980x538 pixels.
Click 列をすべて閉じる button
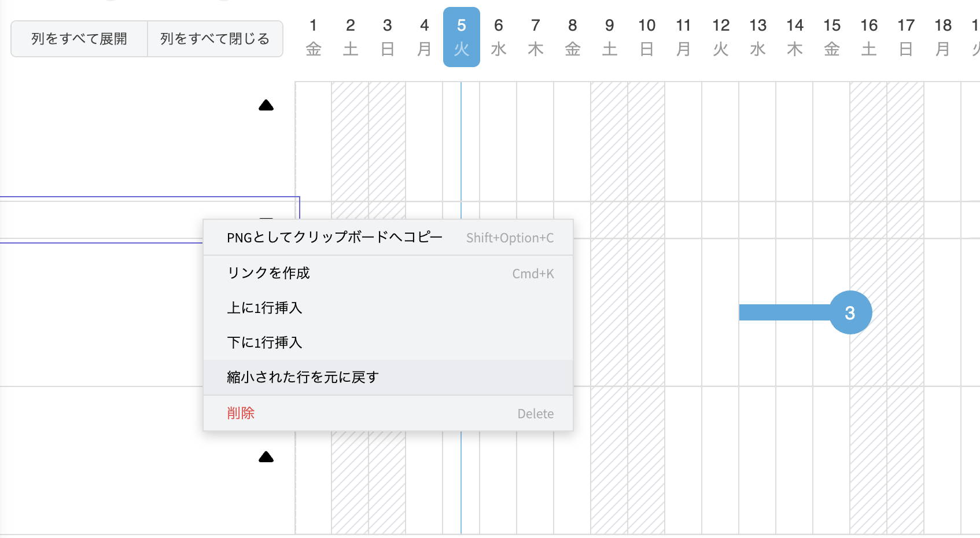coord(215,39)
